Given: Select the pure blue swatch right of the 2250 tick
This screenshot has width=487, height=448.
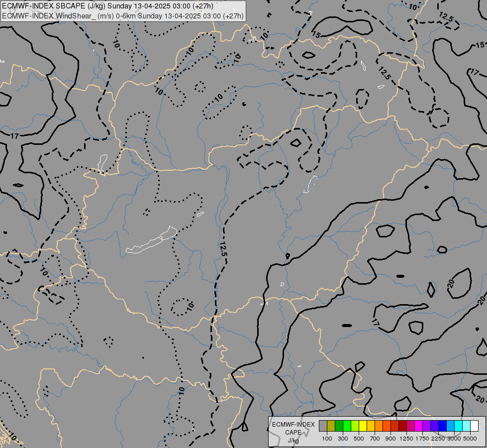Looking at the screenshot, I should pyautogui.click(x=442, y=426).
